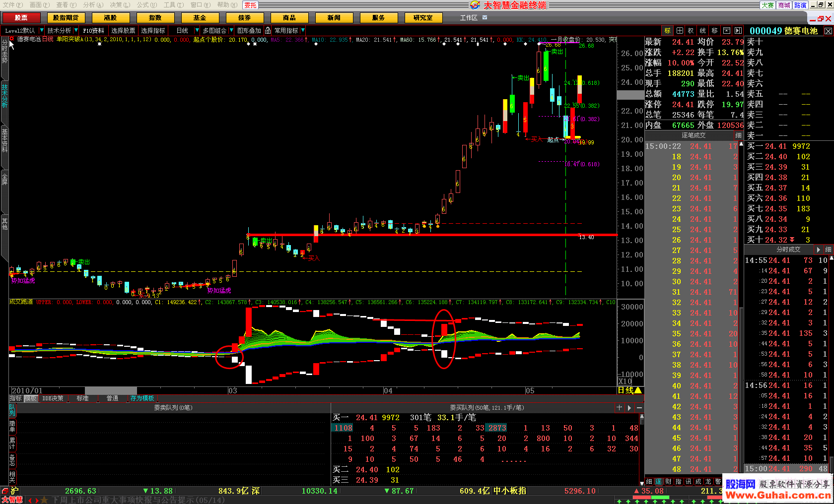
Task: Open the 大赛 link in title bar
Action: [x=767, y=5]
